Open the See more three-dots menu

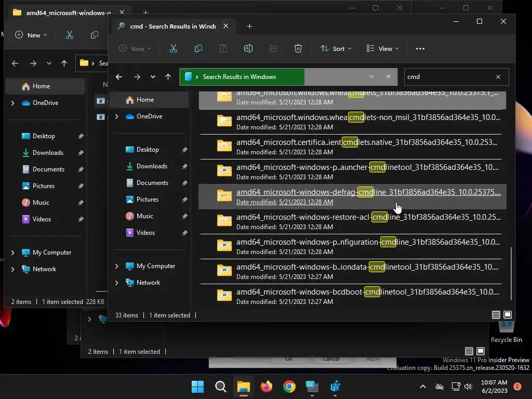pyautogui.click(x=420, y=48)
